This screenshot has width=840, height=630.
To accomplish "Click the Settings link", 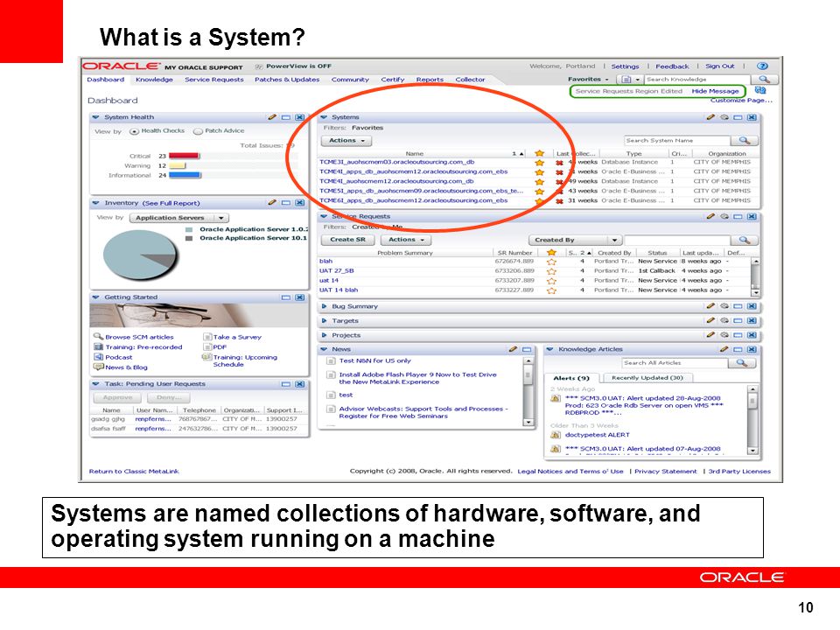I will (x=625, y=66).
